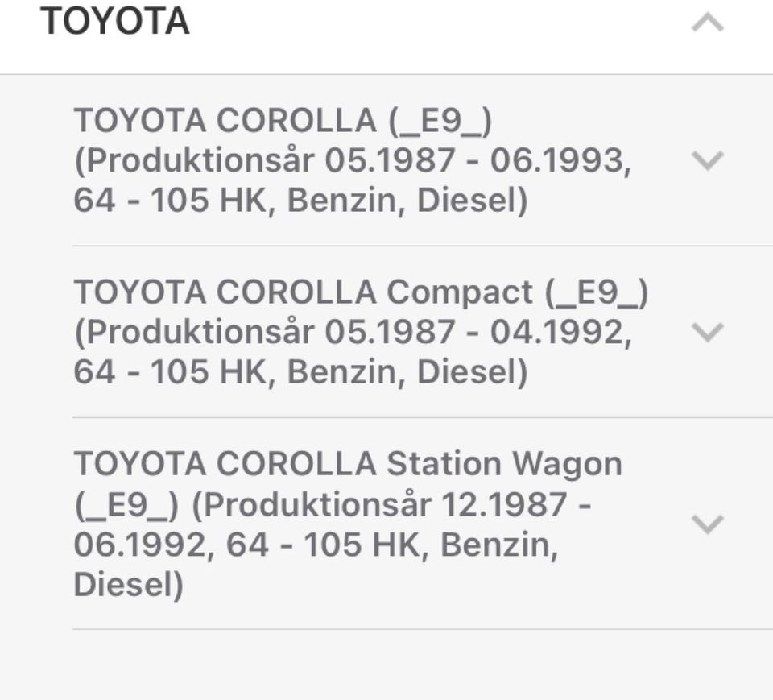Tap the up arrow beside TOYOTA
Screen dimensions: 773x700
(x=708, y=24)
